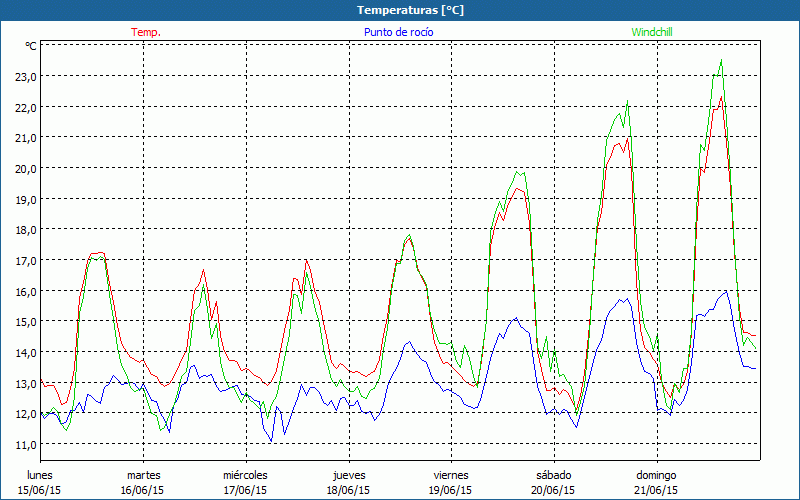The height and width of the screenshot is (500, 800).
Task: Click the 20,0 y-axis value
Action: [25, 168]
